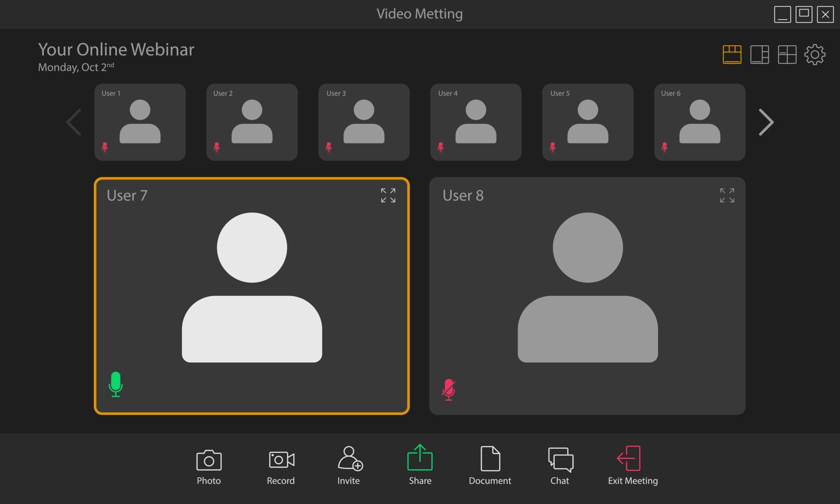This screenshot has width=840, height=504.
Task: Unmute User 3 microphone
Action: pyautogui.click(x=329, y=147)
